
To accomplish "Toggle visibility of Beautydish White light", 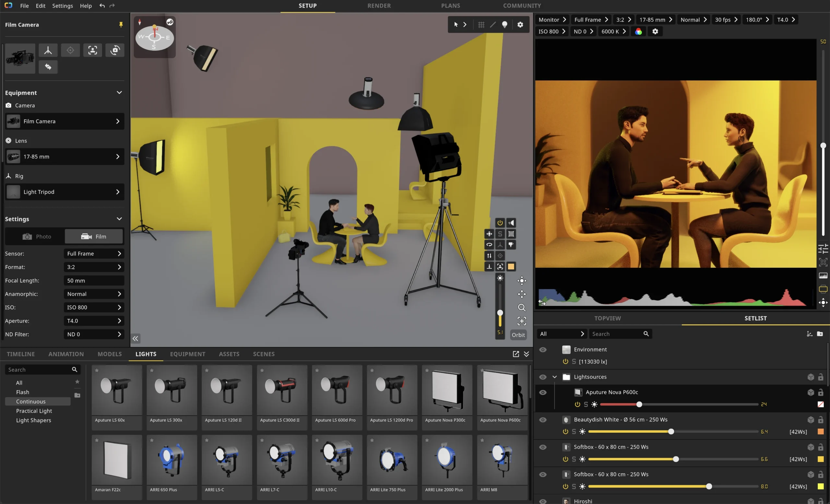I will [x=543, y=420].
